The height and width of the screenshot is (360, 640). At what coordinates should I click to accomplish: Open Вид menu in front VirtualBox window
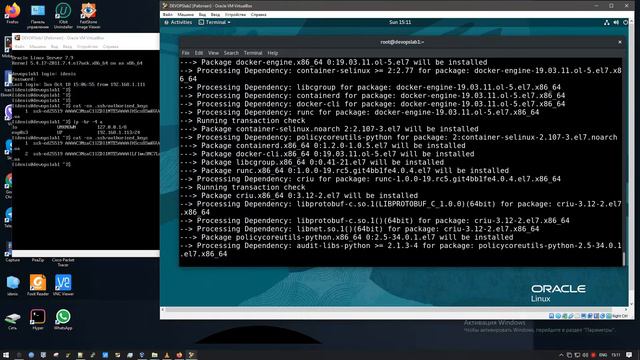point(202,14)
